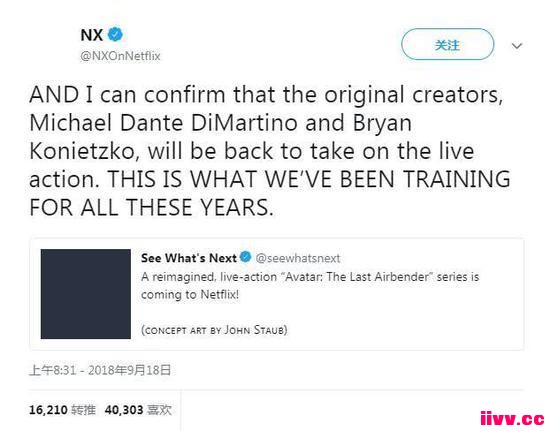This screenshot has height=431, width=550.
Task: Click the 喜欢 likes label
Action: point(160,410)
